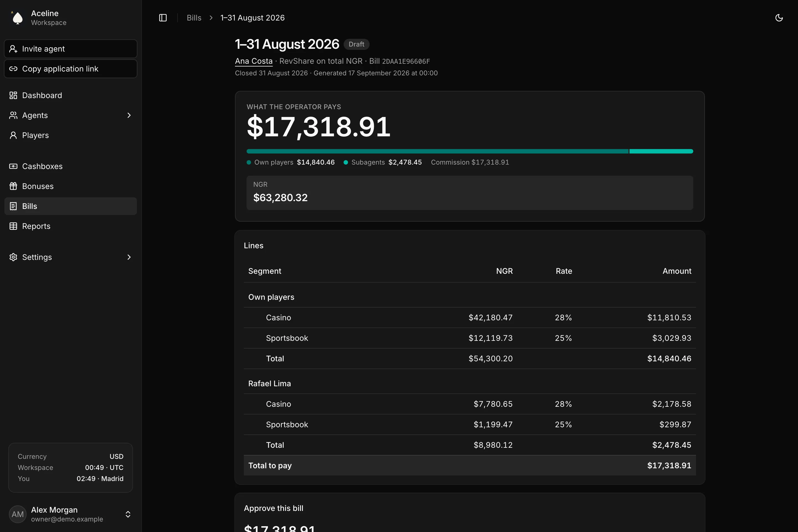
Task: Open Ana Costa agent link
Action: coord(254,61)
